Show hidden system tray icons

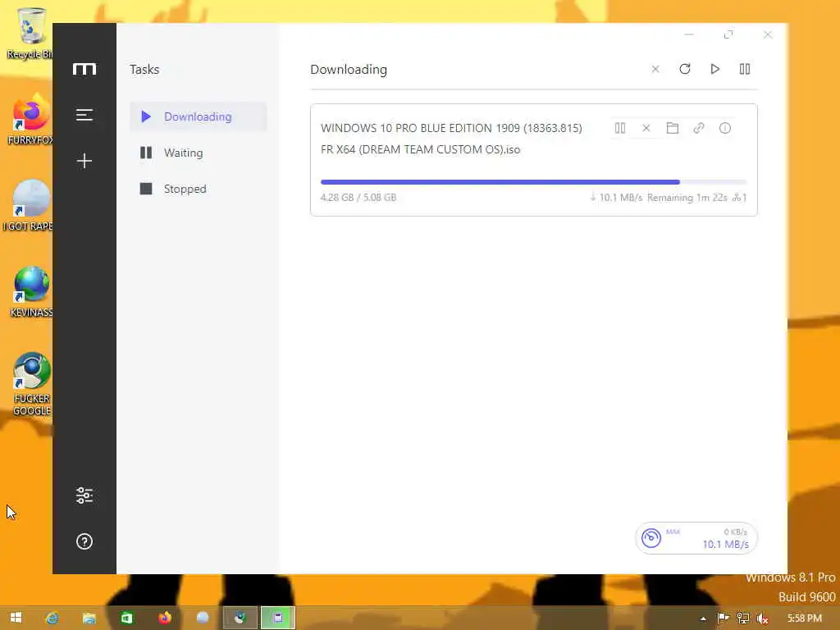(x=703, y=619)
